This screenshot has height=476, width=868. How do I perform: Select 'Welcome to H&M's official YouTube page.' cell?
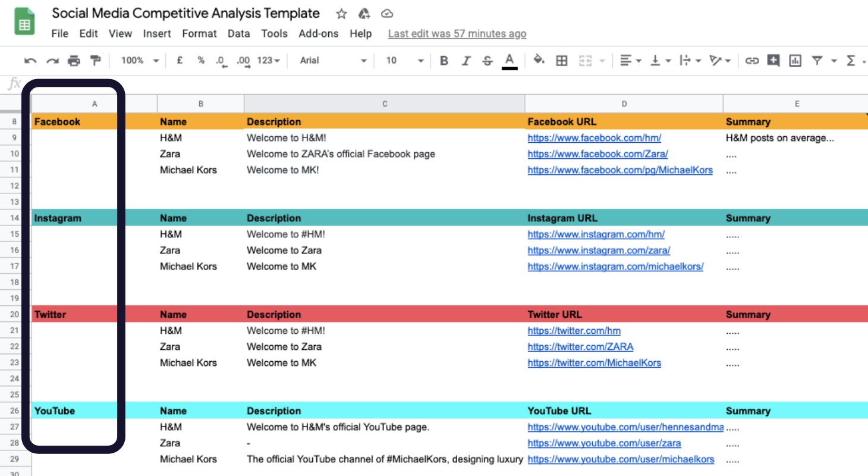coord(385,427)
